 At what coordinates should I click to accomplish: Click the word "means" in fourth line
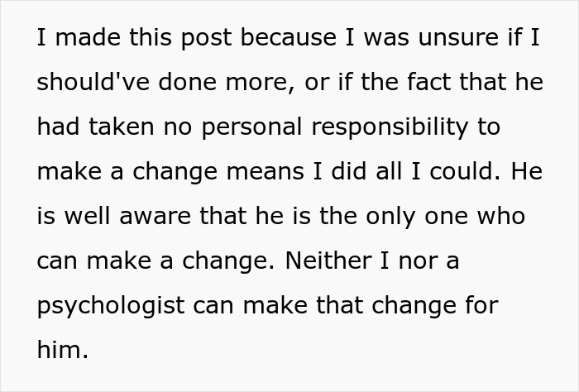266,172
